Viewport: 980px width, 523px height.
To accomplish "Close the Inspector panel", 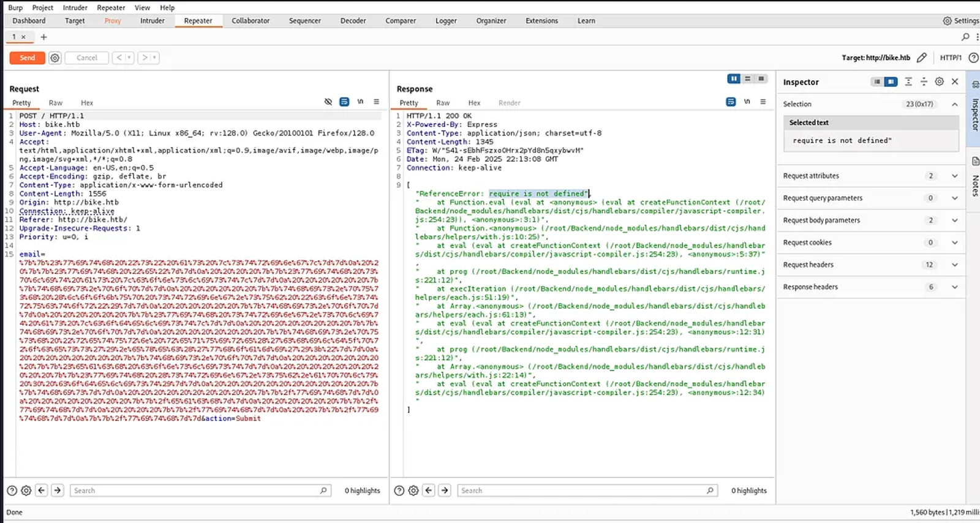I will coord(955,81).
